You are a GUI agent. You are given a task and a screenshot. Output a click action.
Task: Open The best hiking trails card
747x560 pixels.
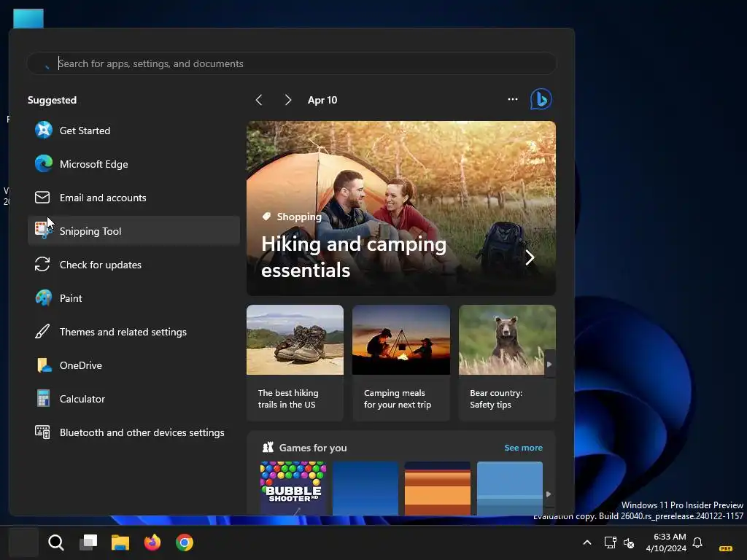[x=295, y=363]
